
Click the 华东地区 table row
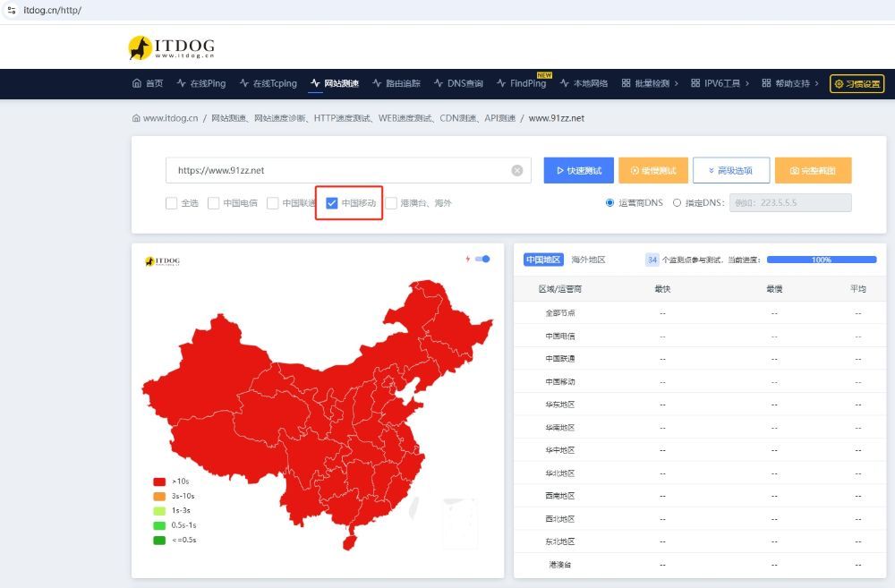pos(700,405)
